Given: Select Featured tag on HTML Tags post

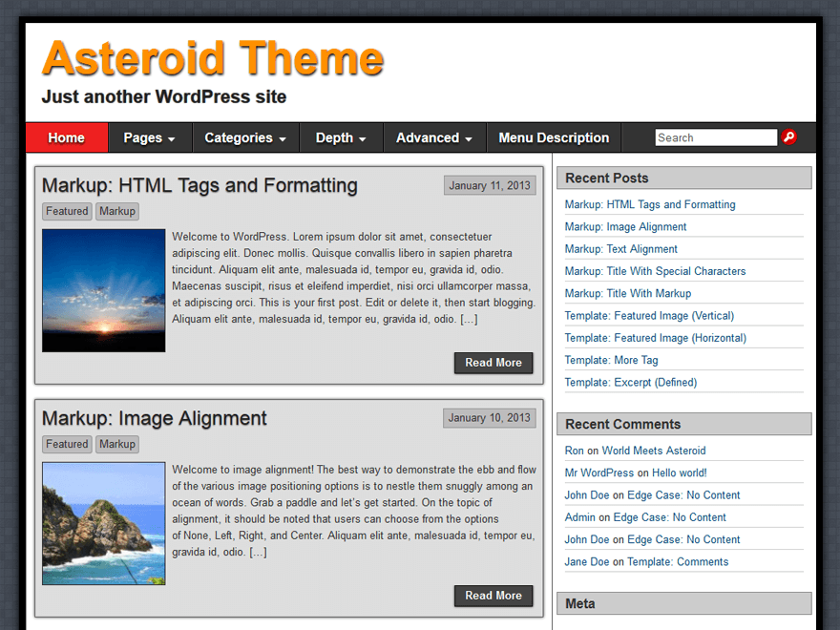Looking at the screenshot, I should point(67,211).
